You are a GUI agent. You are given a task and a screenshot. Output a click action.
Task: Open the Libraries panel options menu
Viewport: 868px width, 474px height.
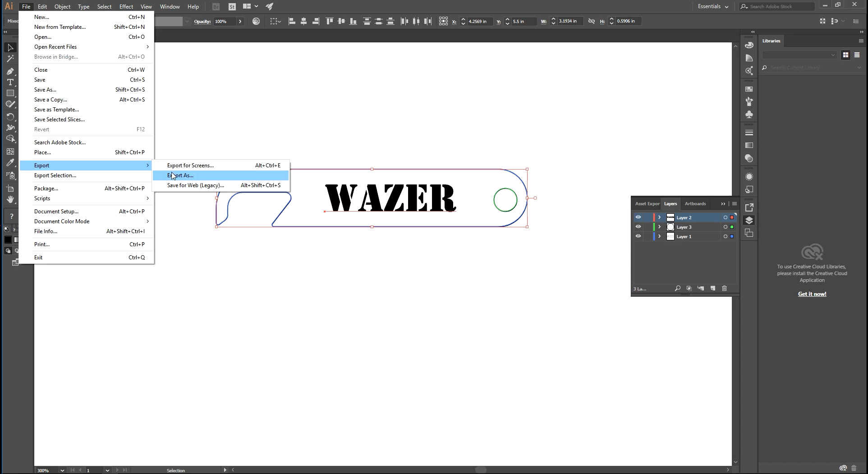click(861, 41)
